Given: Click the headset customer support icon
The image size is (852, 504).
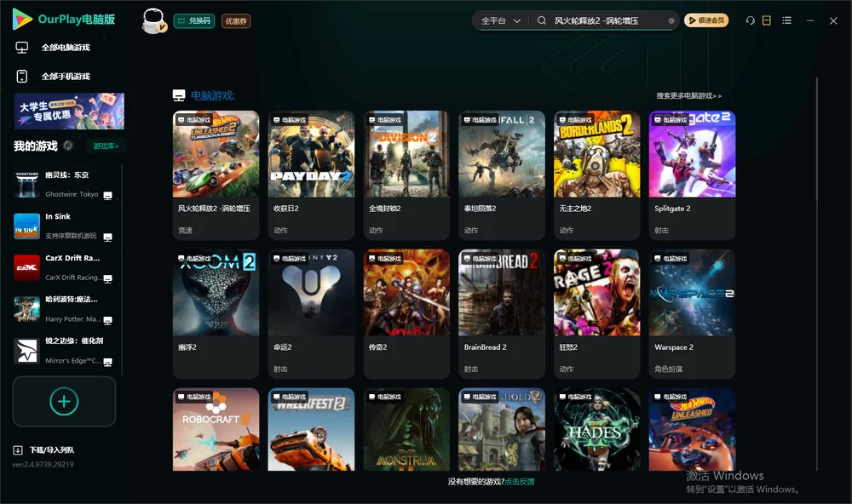Looking at the screenshot, I should [x=750, y=20].
